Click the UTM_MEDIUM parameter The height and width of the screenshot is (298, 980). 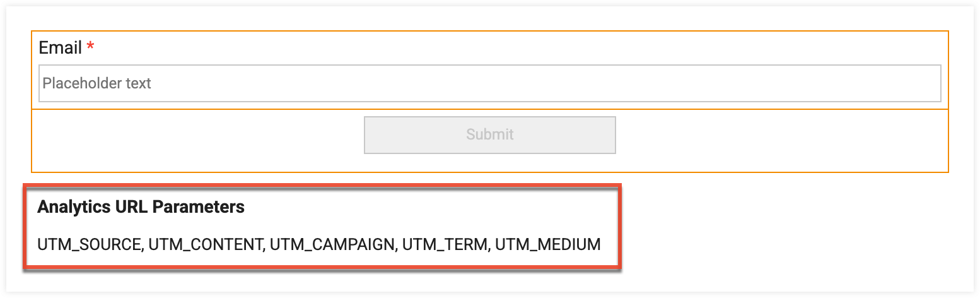point(547,244)
